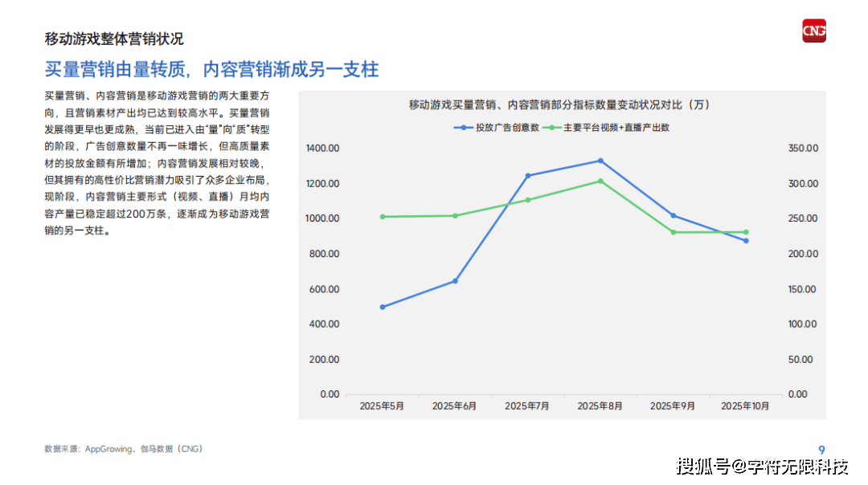Pick the green data point at 2025年9月
The width and height of the screenshot is (868, 485).
(673, 232)
